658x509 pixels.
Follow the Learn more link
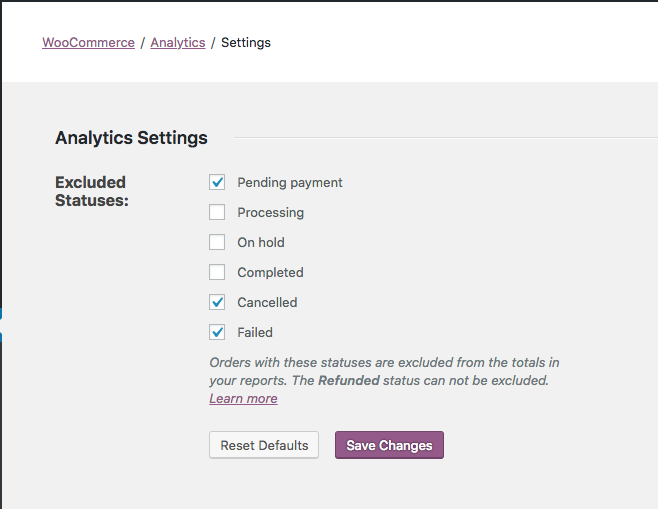coord(243,399)
